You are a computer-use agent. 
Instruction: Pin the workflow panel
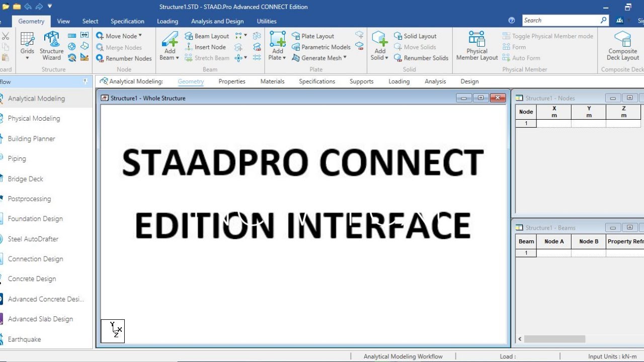(x=85, y=81)
